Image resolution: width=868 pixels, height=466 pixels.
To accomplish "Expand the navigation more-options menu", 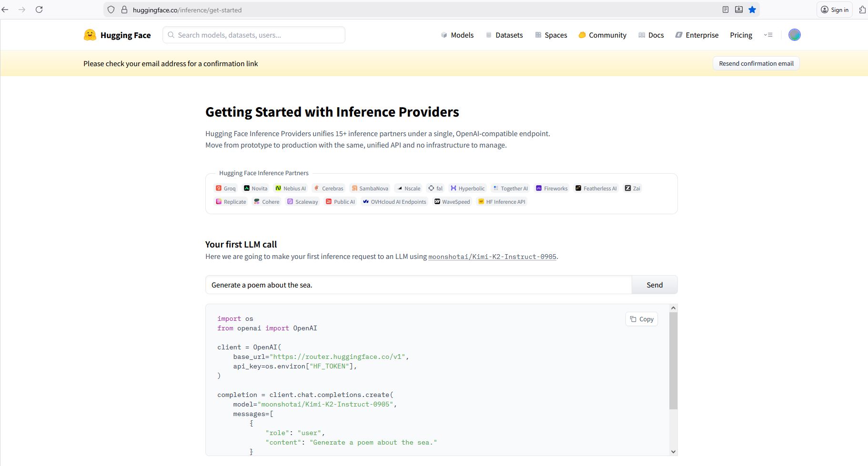I will (768, 35).
